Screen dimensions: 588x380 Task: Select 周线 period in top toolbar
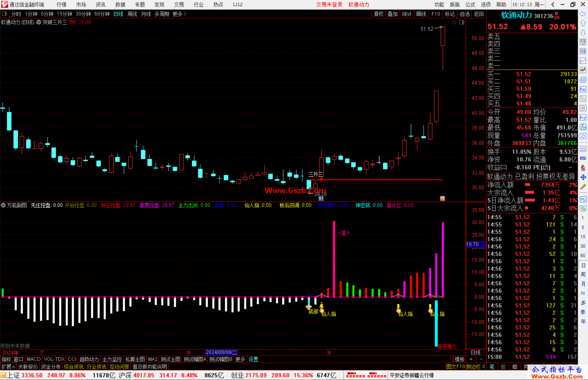tap(132, 14)
